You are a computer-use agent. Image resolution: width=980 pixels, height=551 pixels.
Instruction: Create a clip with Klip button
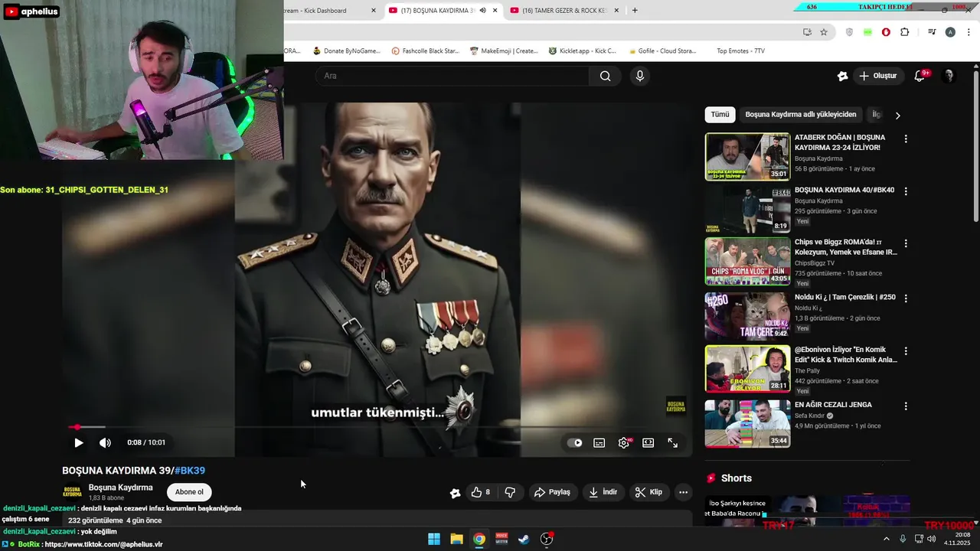(648, 492)
